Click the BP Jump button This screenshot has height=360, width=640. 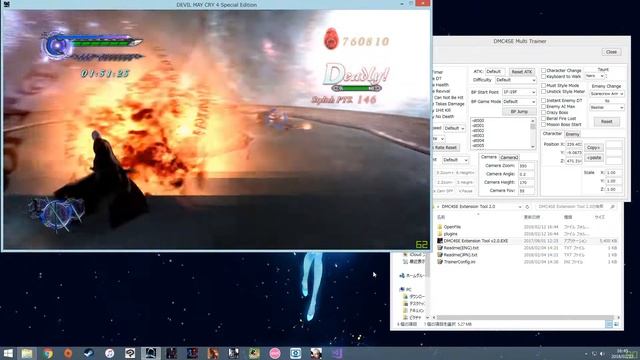[x=519, y=111]
